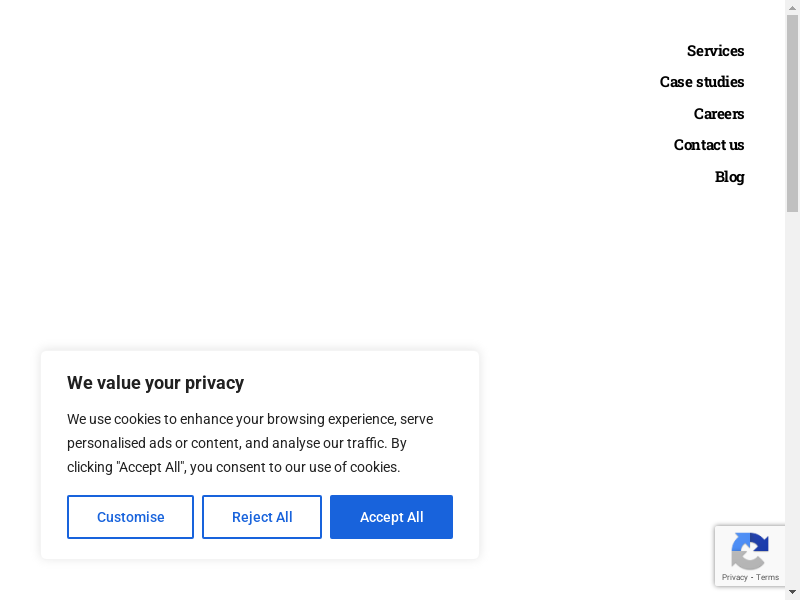The width and height of the screenshot is (800, 600).
Task: Select Contact us in the navigation
Action: coord(708,145)
